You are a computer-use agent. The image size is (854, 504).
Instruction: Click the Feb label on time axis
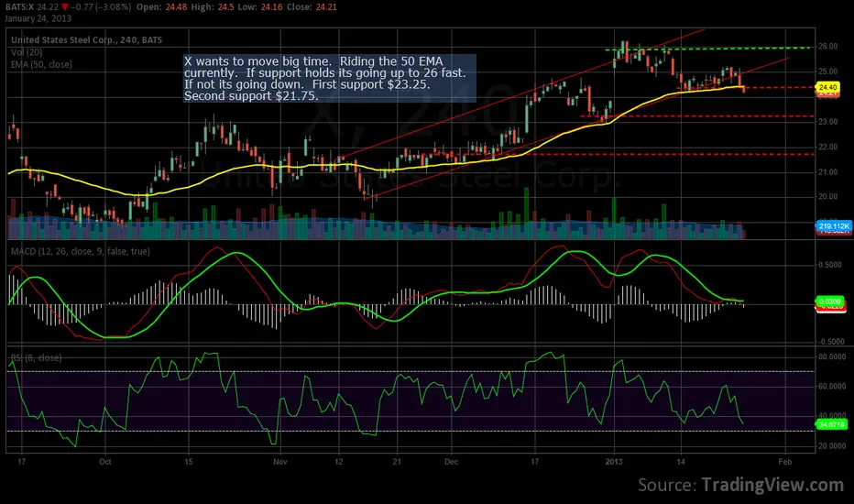(x=785, y=462)
